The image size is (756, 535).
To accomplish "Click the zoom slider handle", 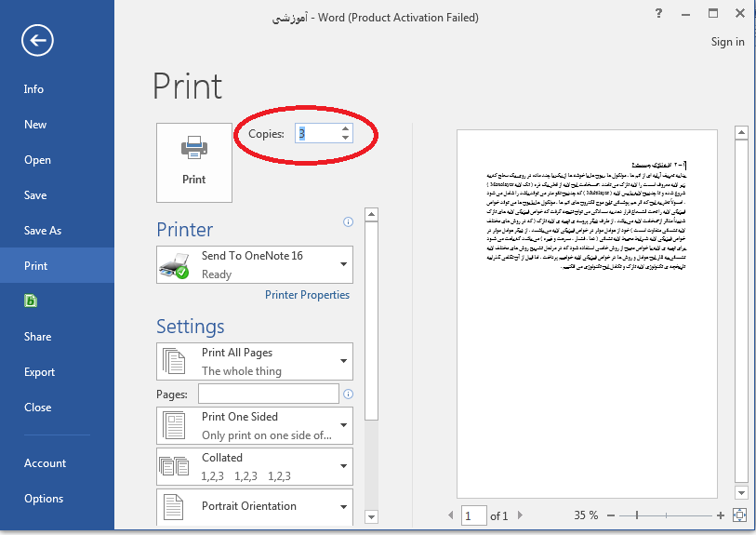I will point(637,515).
